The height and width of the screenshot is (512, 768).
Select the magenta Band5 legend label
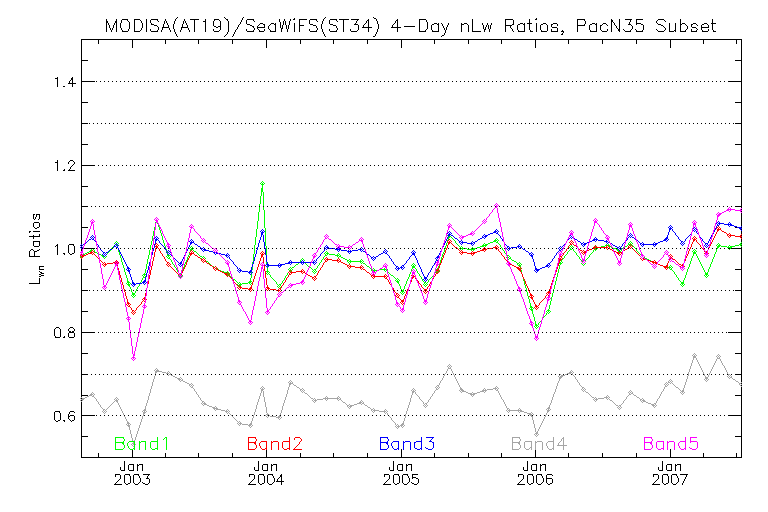click(x=671, y=444)
